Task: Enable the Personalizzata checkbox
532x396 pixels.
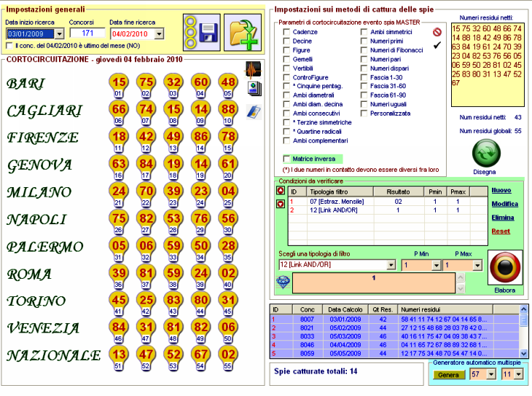Action: (364, 114)
